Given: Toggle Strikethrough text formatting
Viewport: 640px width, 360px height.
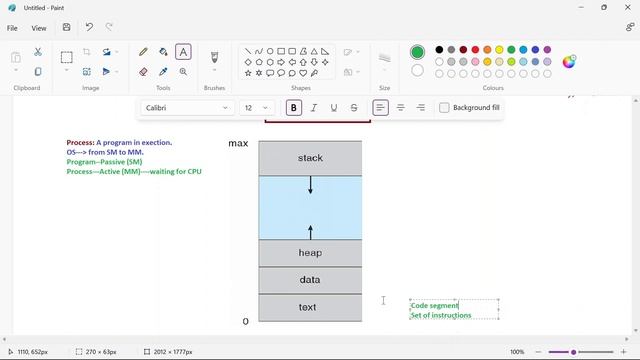Looking at the screenshot, I should [354, 108].
